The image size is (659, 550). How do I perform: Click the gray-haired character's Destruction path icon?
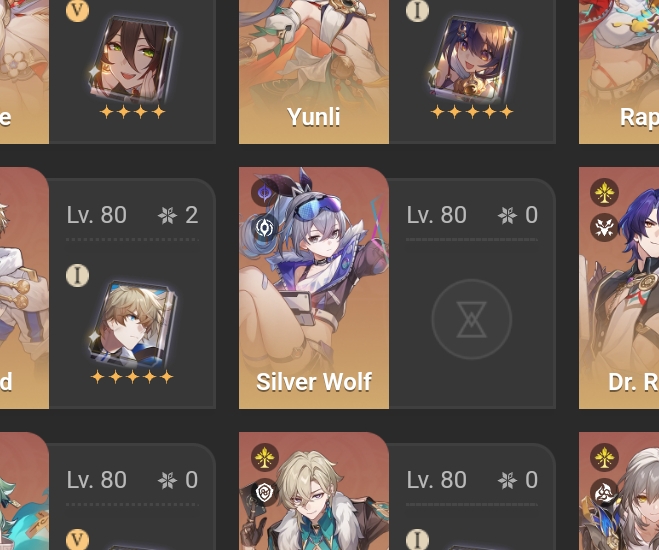point(604,492)
